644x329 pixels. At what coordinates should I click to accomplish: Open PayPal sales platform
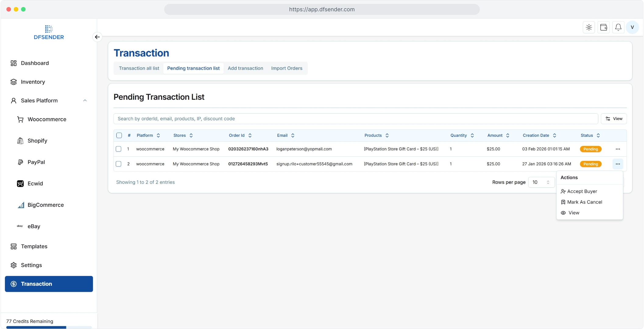pyautogui.click(x=36, y=162)
